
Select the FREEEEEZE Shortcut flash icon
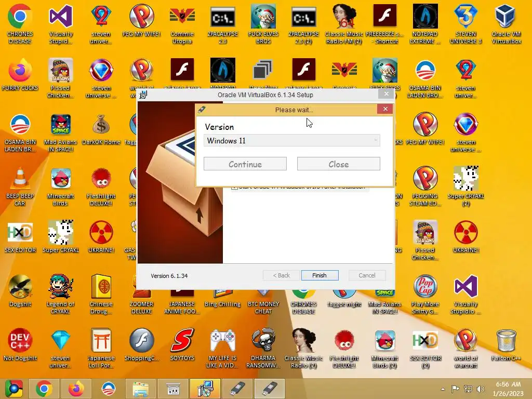(x=385, y=24)
